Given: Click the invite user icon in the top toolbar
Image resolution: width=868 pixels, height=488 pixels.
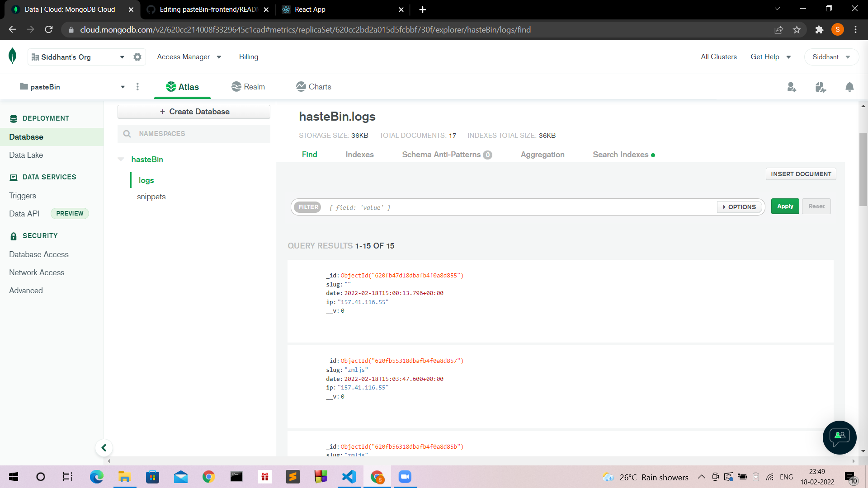Looking at the screenshot, I should pyautogui.click(x=792, y=87).
